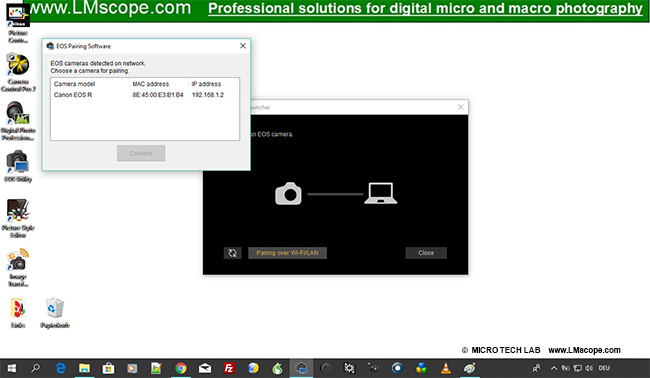Image resolution: width=650 pixels, height=378 pixels.
Task: Open the Papierkorb recycle bin icon
Action: coord(55,313)
